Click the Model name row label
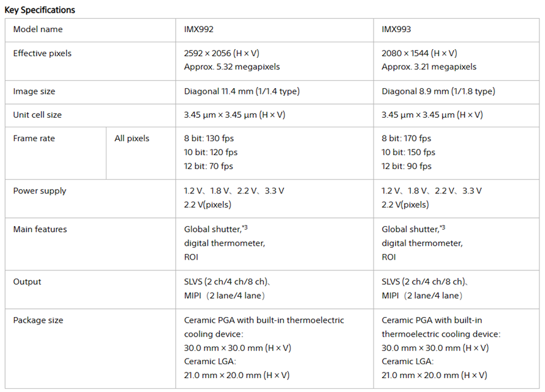This screenshot has height=392, width=545. point(38,30)
